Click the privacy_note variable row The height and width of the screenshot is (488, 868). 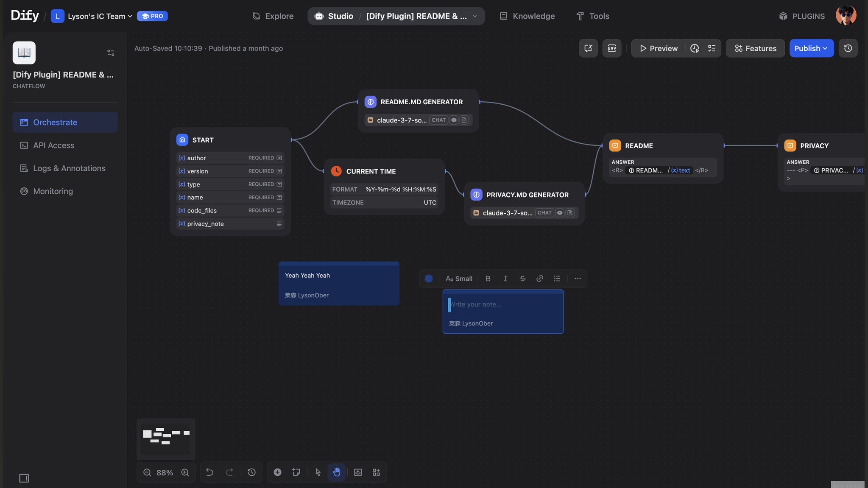[230, 223]
